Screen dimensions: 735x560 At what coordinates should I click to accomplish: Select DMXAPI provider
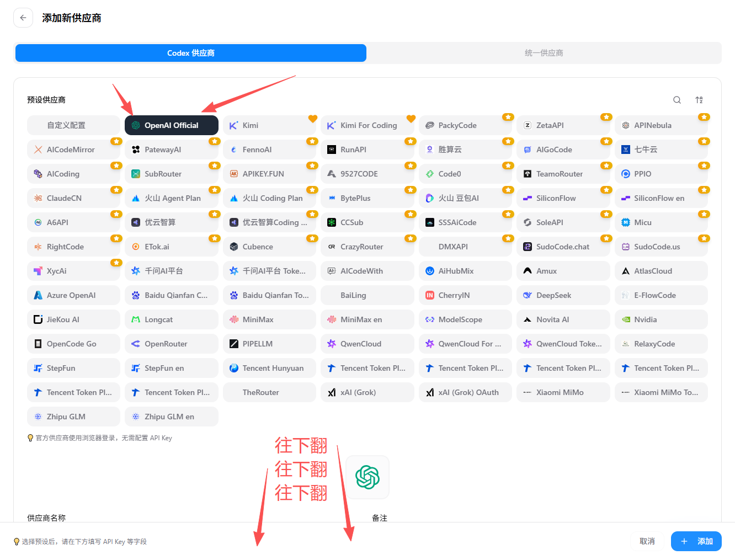465,247
